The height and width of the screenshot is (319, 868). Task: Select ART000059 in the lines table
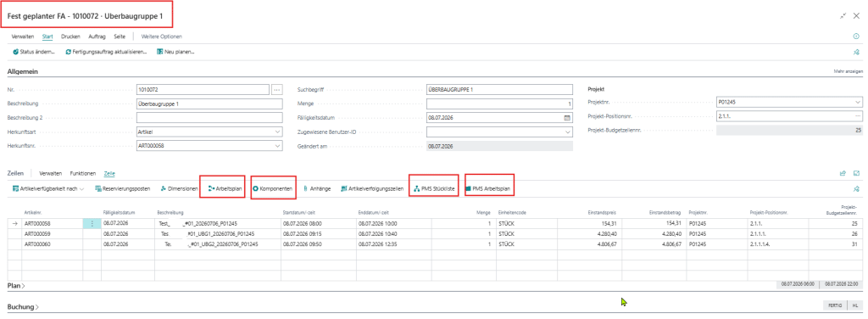tap(37, 234)
